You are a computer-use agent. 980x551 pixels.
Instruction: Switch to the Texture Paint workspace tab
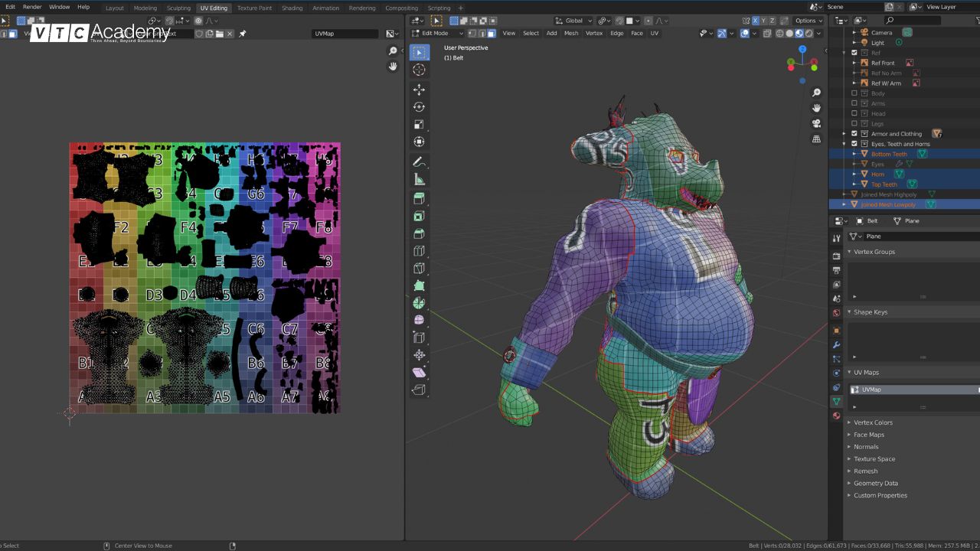[254, 8]
